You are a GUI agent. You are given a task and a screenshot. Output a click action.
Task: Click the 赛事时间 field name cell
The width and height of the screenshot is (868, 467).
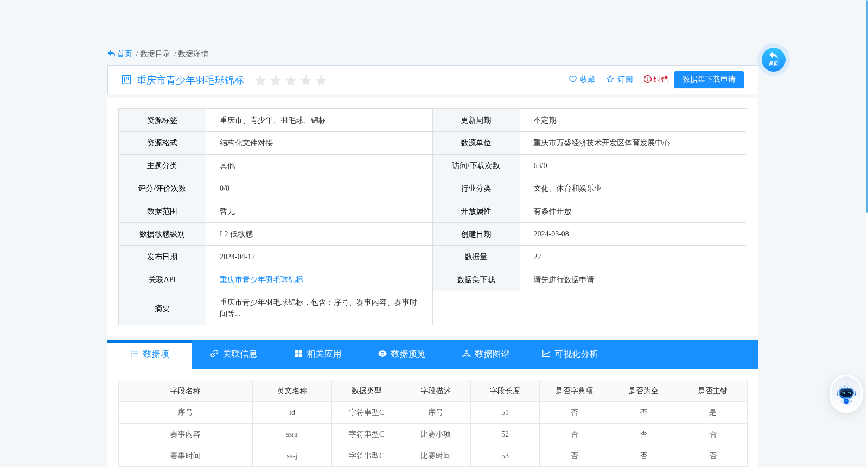[x=186, y=456]
